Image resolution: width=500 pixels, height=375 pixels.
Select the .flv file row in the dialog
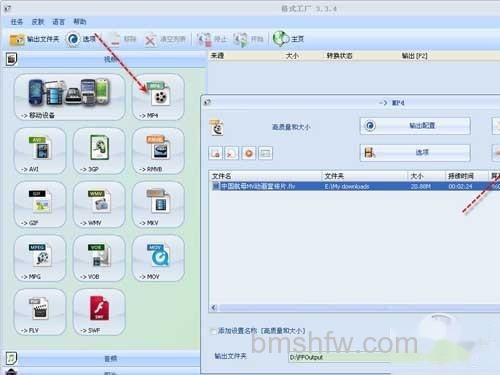coord(355,186)
